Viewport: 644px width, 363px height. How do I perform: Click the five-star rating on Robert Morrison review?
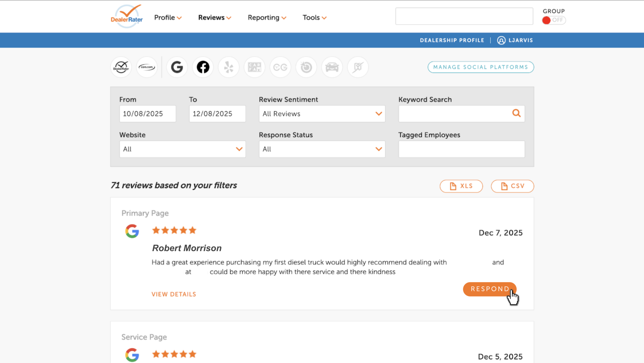click(174, 230)
